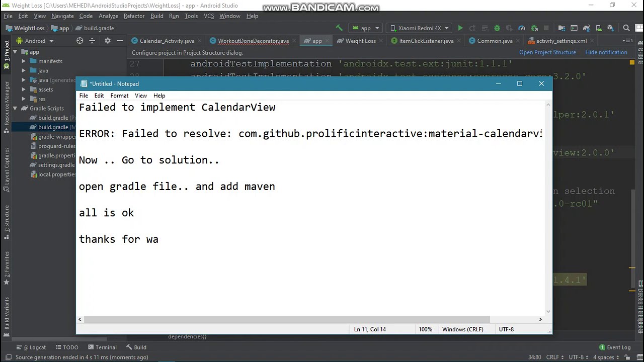Viewport: 644px width, 362px height.
Task: Open the Terminal tool window
Action: click(102, 347)
